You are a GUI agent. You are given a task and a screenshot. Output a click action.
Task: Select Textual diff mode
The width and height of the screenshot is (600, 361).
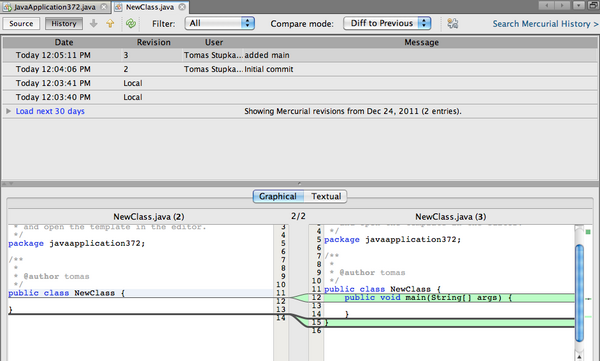[x=326, y=196]
